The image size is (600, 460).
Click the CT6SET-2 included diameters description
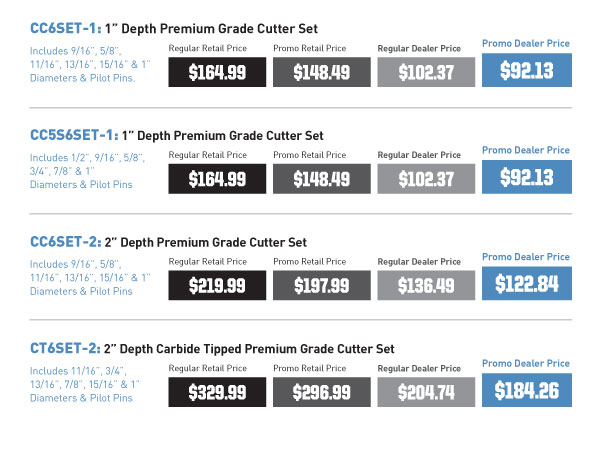pos(85,384)
